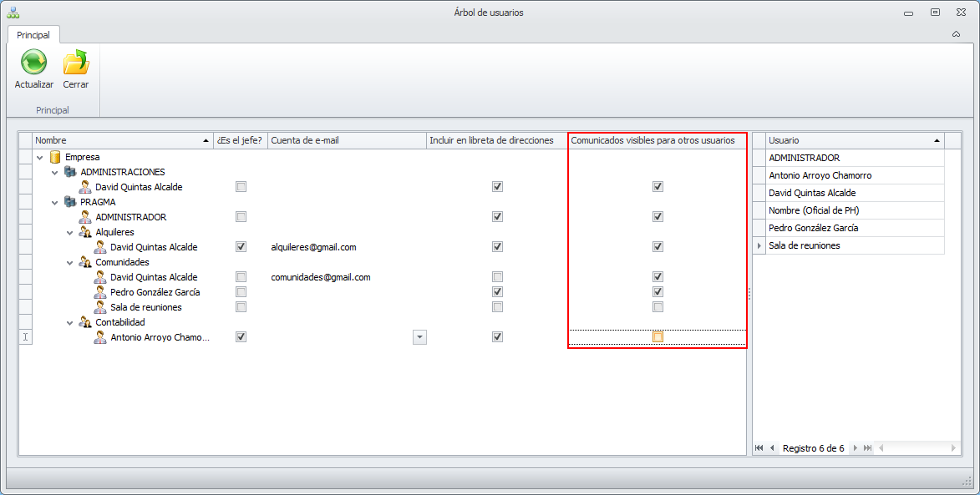This screenshot has width=980, height=495.
Task: Click the Contabilidad group icon
Action: [x=85, y=322]
